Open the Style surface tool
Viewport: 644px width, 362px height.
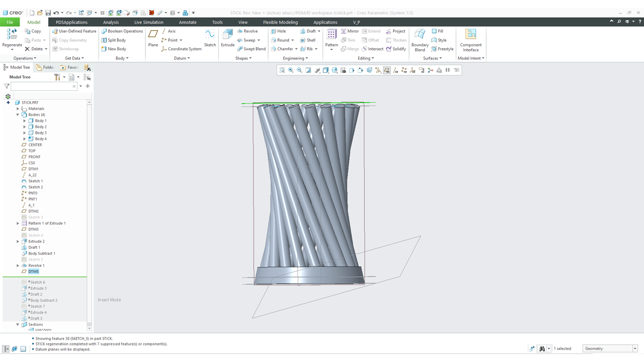[439, 40]
